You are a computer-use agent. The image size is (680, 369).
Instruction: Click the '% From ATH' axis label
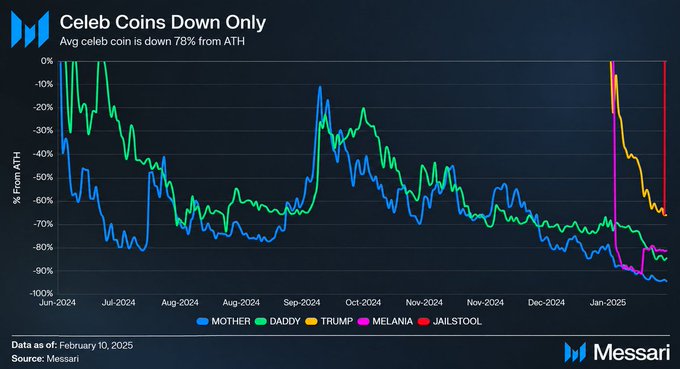point(17,177)
